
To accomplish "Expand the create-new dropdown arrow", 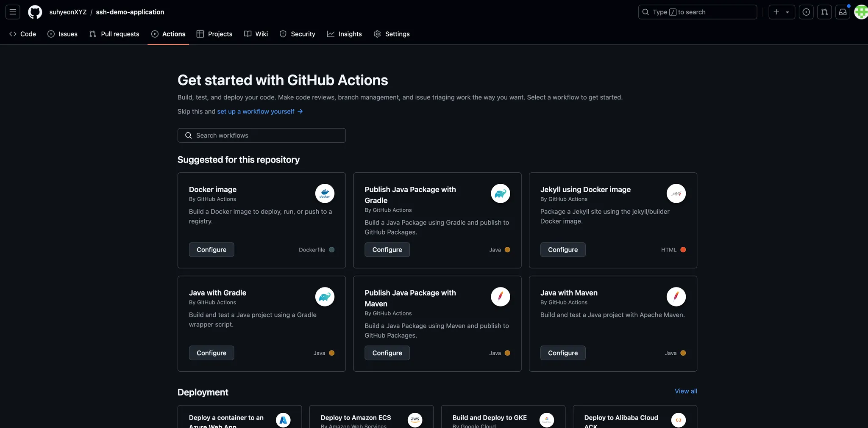I will pos(787,12).
